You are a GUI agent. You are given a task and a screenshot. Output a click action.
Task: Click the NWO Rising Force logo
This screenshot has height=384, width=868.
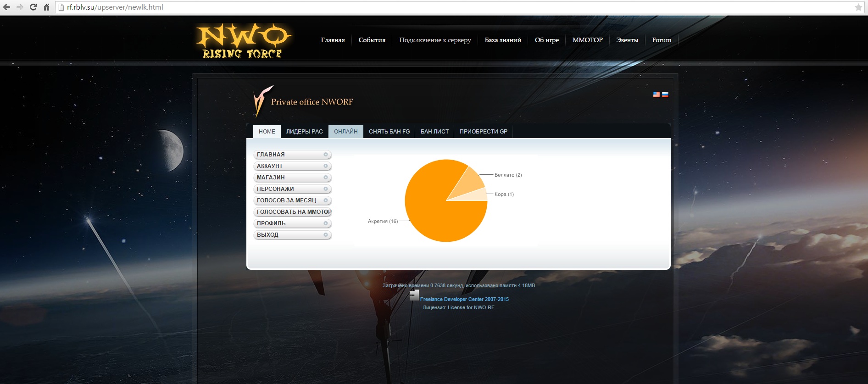coord(243,41)
